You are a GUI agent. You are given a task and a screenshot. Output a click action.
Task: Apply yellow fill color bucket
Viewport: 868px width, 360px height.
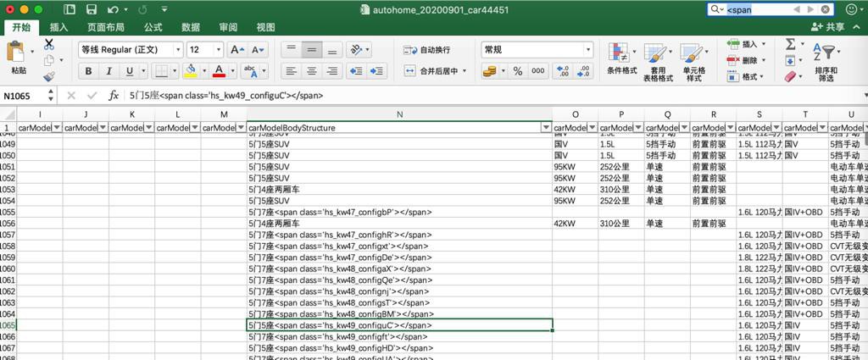click(x=191, y=71)
